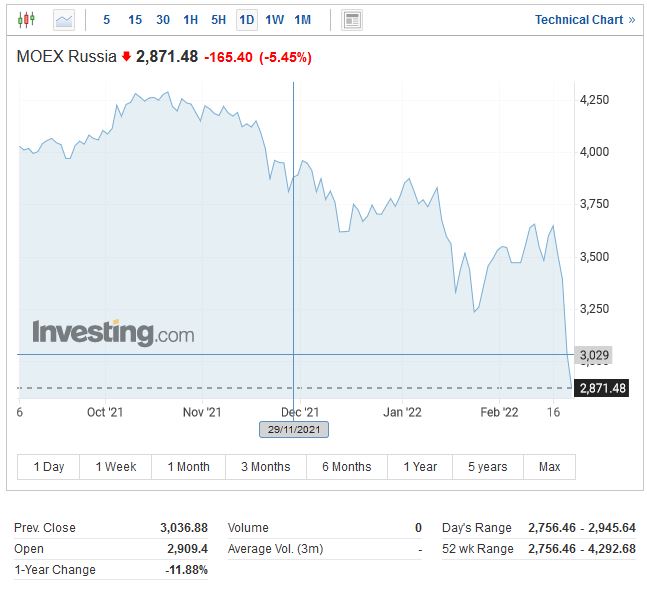Click the 3,029 crosshair price label
Viewport: 647px width, 590px height.
[594, 355]
